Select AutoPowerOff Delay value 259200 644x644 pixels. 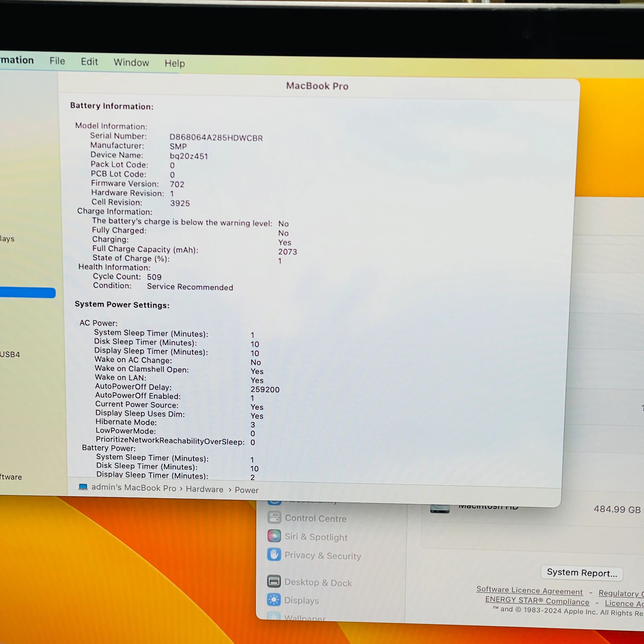click(265, 389)
